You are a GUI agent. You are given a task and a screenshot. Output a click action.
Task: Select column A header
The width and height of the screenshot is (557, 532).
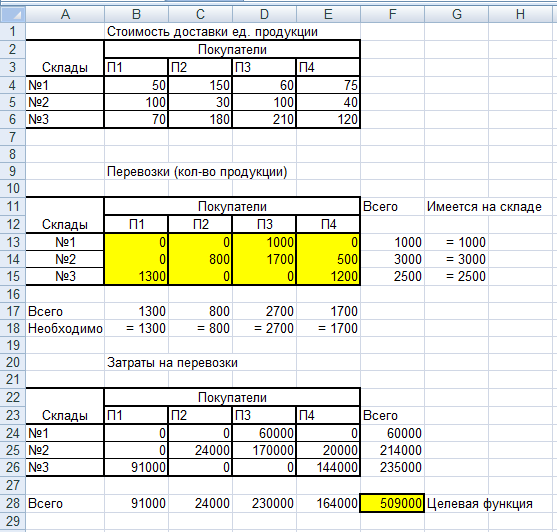point(65,14)
